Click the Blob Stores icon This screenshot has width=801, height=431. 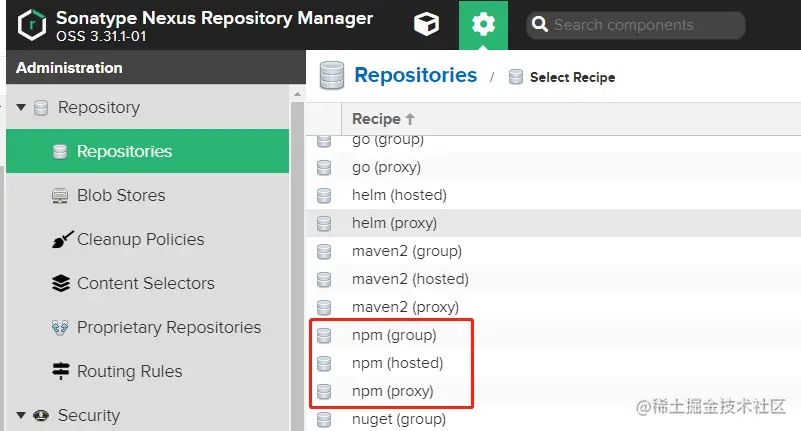[60, 196]
